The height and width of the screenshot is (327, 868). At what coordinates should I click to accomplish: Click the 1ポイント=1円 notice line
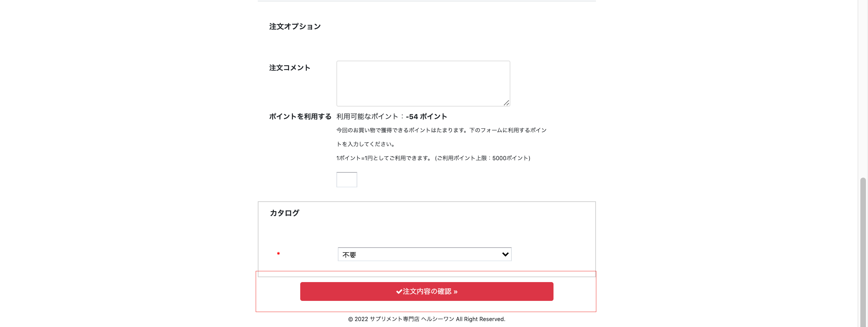click(x=433, y=158)
